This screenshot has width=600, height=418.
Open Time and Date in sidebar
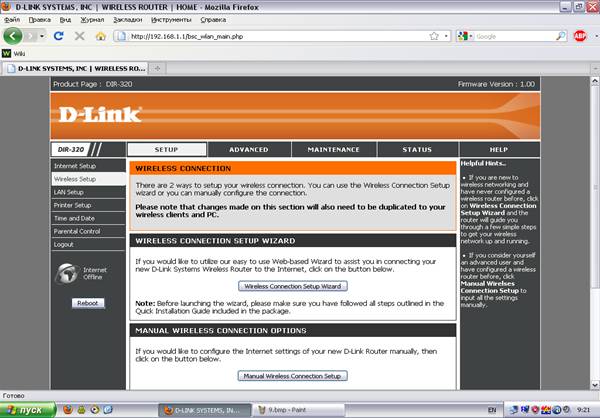click(x=88, y=218)
